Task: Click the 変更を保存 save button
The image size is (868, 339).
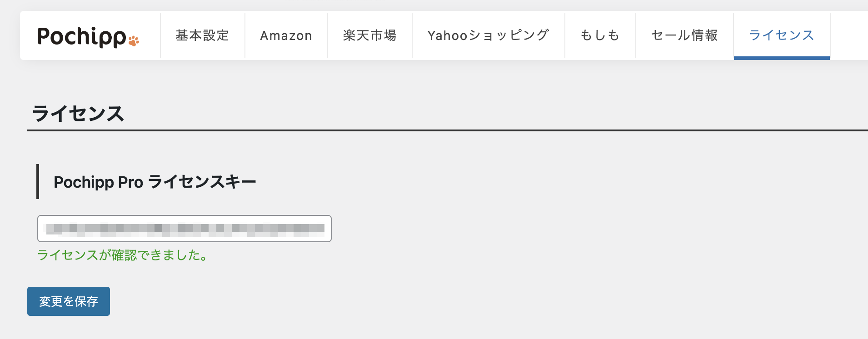Action: tap(68, 301)
